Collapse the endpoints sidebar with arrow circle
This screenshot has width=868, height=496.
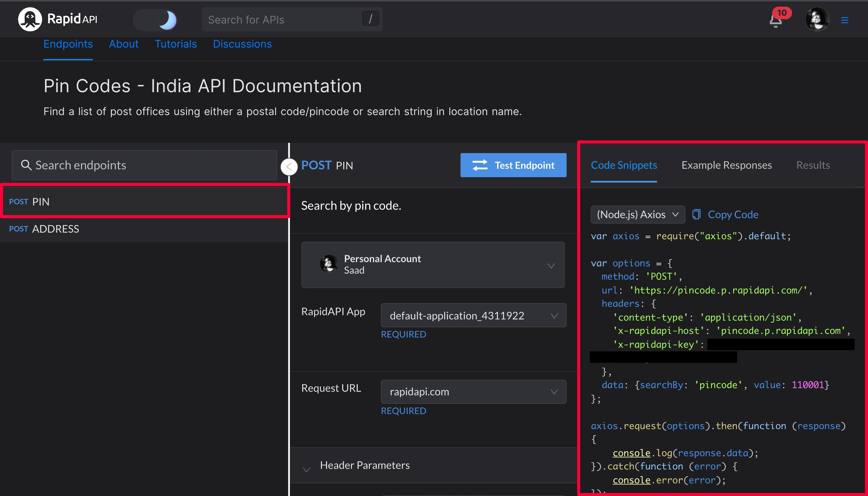coord(289,167)
